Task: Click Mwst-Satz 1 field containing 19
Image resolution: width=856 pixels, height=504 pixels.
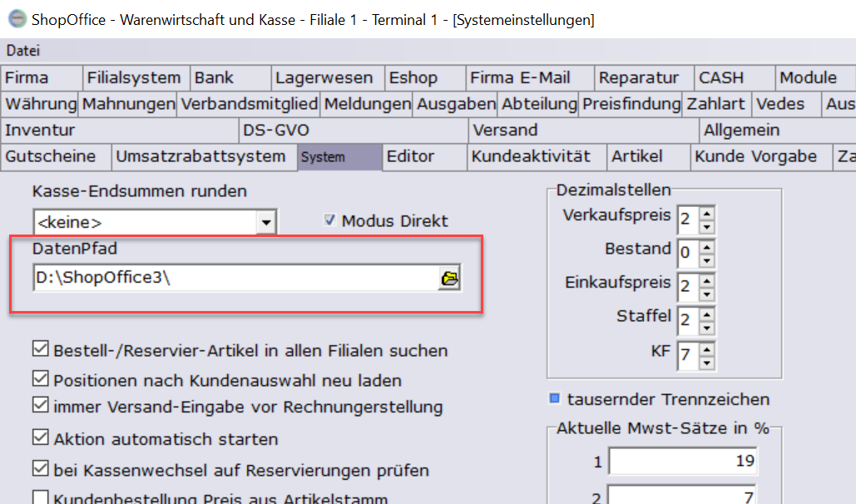Action: click(x=683, y=461)
